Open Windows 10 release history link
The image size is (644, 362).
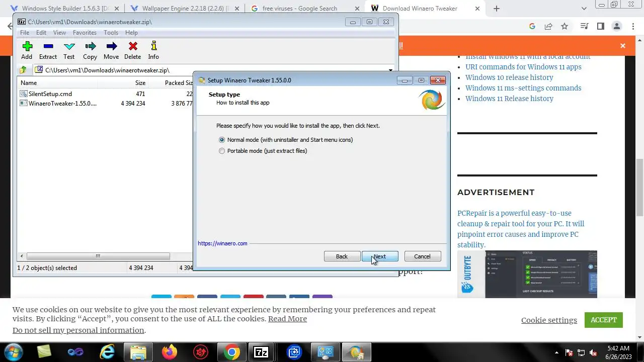(x=509, y=77)
